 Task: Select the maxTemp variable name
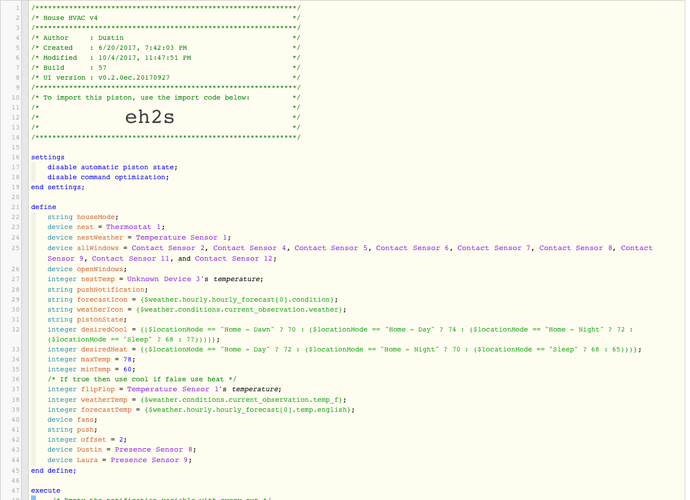95,360
